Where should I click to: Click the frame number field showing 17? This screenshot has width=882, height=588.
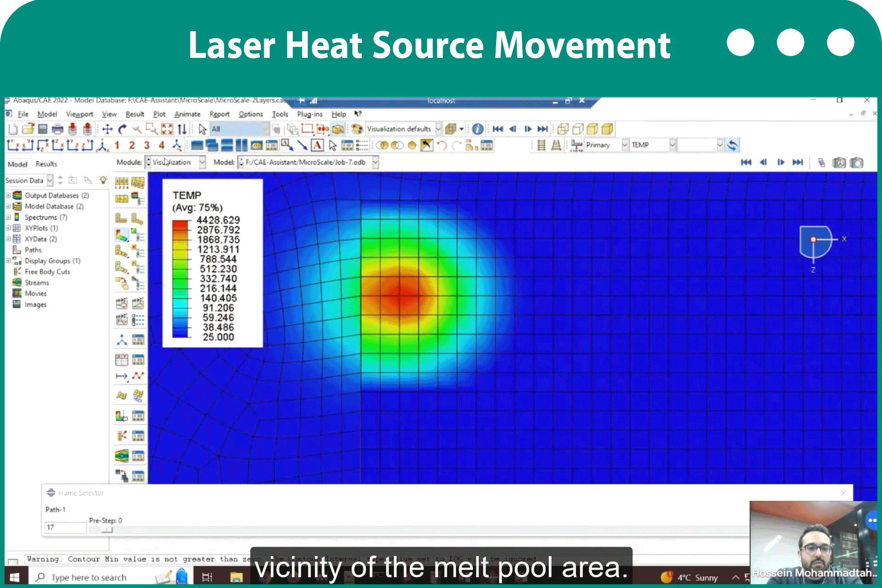[x=65, y=527]
